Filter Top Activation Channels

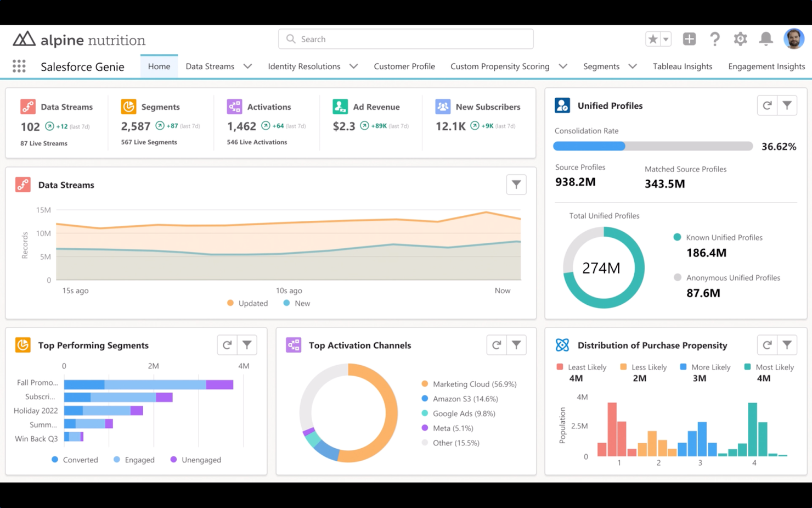517,345
